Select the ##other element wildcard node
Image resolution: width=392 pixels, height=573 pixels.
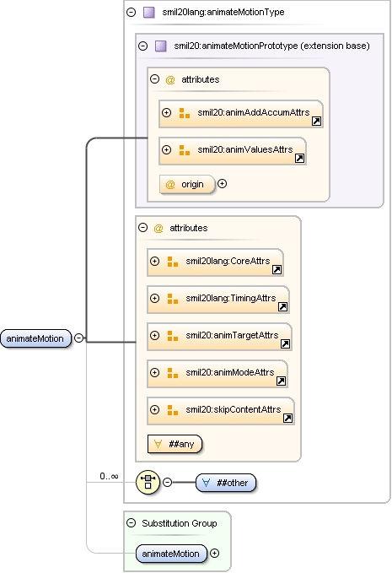[226, 483]
